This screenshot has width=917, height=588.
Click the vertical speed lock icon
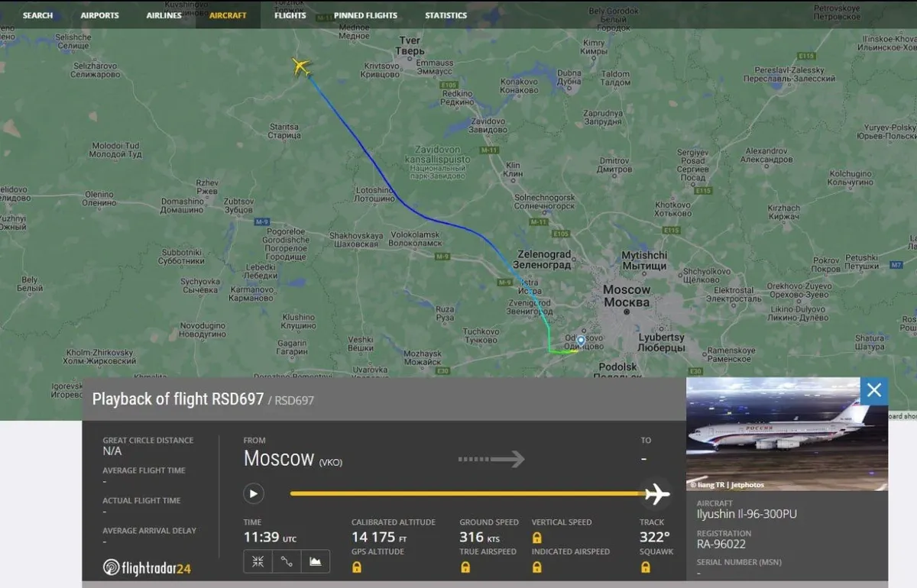coord(537,538)
